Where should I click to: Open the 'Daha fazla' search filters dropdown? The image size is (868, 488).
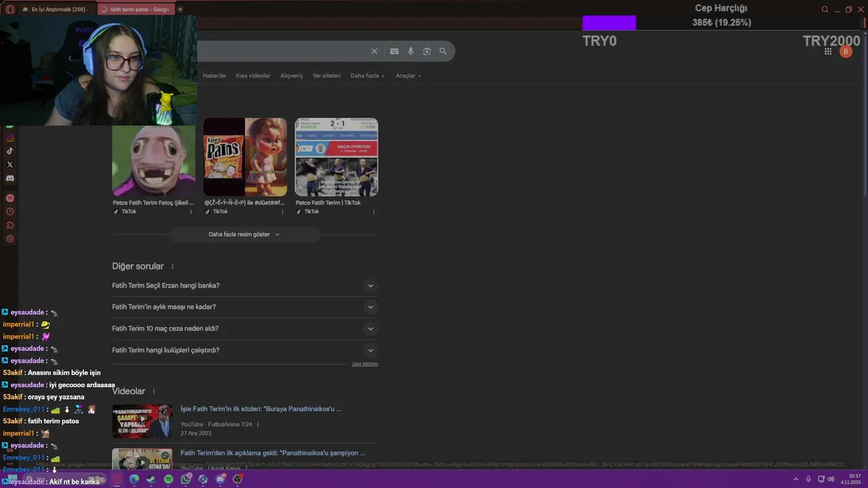pos(368,76)
